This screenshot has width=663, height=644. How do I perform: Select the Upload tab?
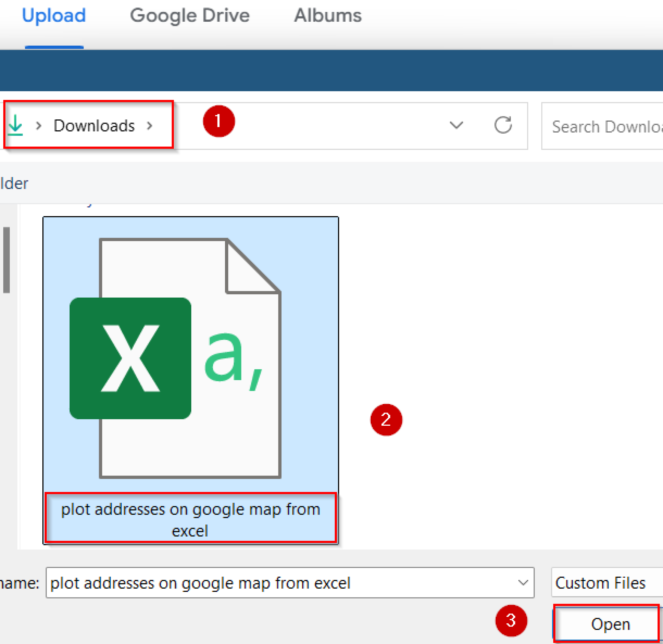tap(53, 15)
